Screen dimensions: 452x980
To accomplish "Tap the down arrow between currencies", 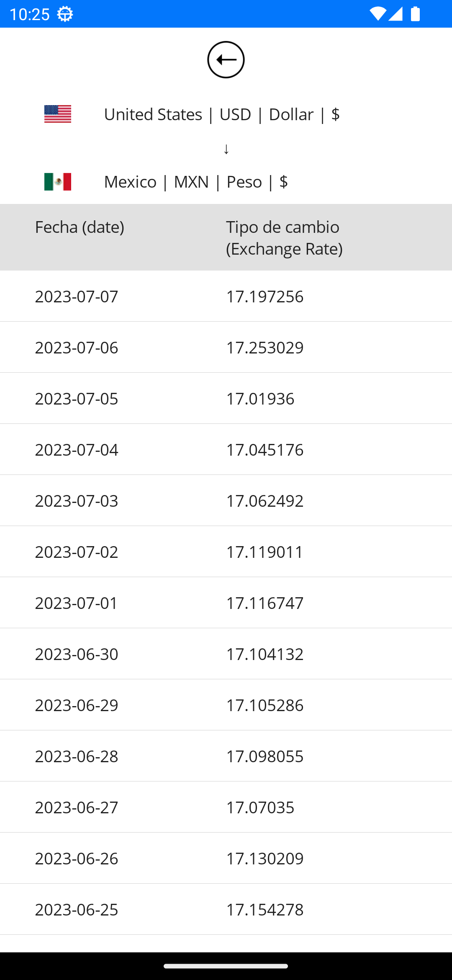I will (226, 148).
